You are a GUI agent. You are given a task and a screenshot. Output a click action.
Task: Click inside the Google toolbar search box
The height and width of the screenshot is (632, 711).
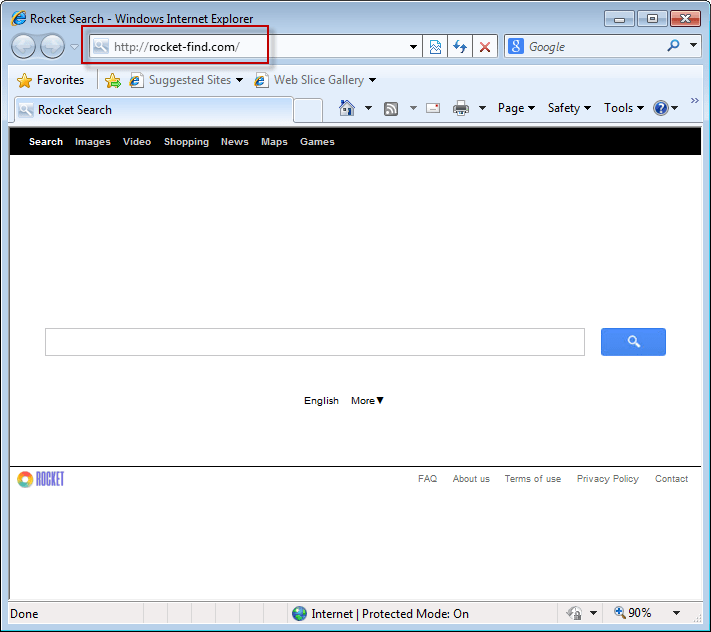point(594,47)
